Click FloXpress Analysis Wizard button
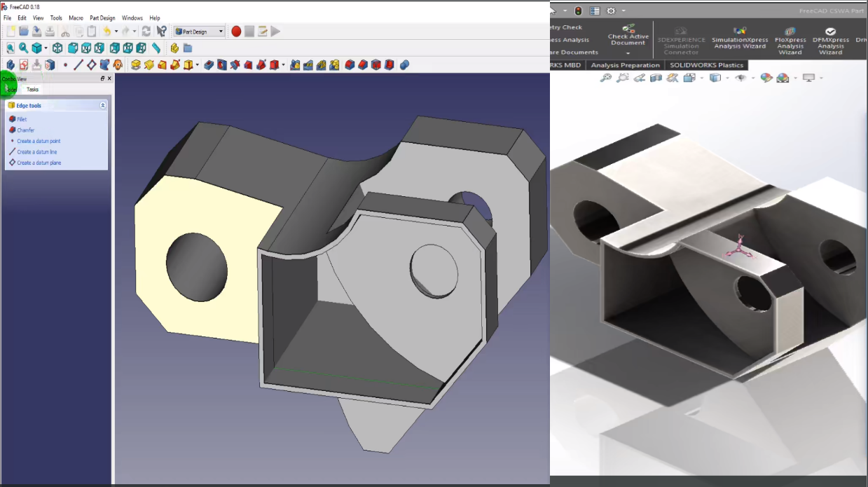868x487 pixels. (790, 40)
